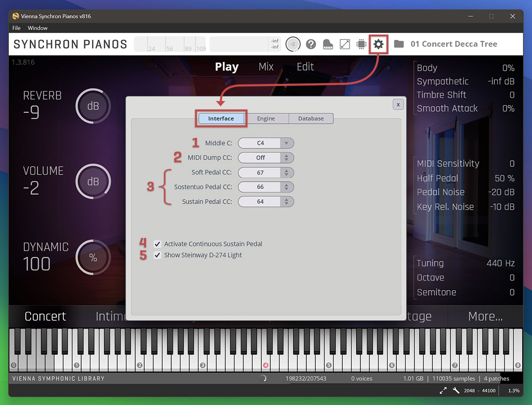
Task: Switch to the Database tab
Action: pos(311,119)
